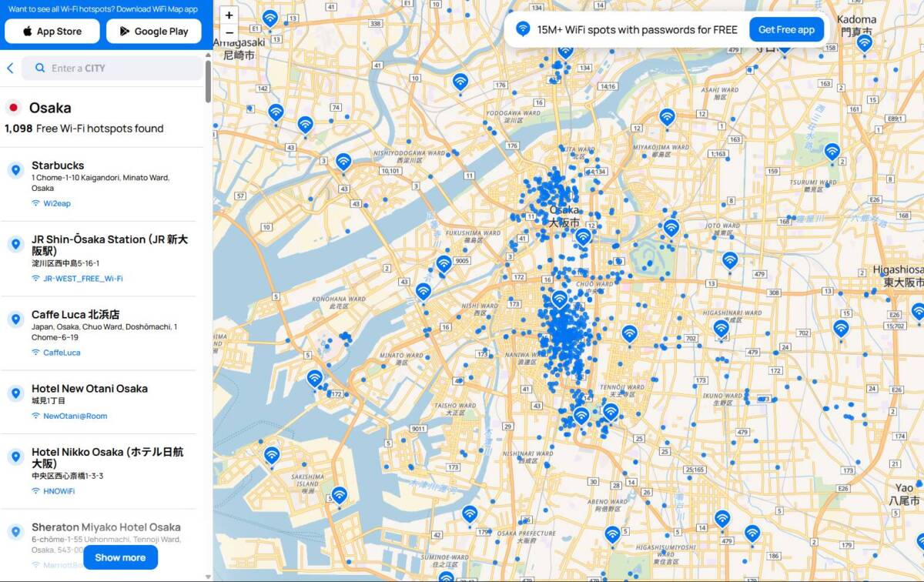Screen dimensions: 924x582
Task: Click pin icon beside Caffe Luca
Action: point(15,319)
